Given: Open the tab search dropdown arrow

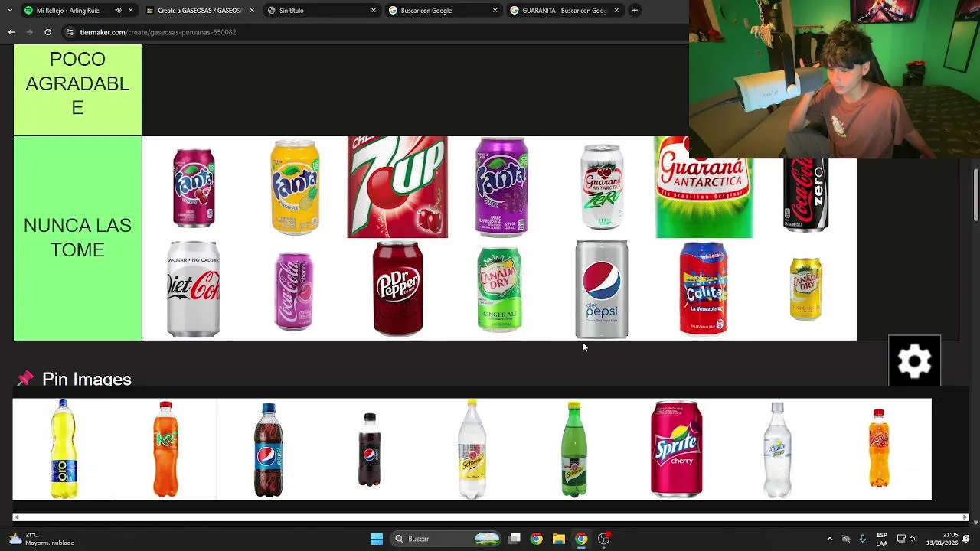Looking at the screenshot, I should tap(9, 11).
